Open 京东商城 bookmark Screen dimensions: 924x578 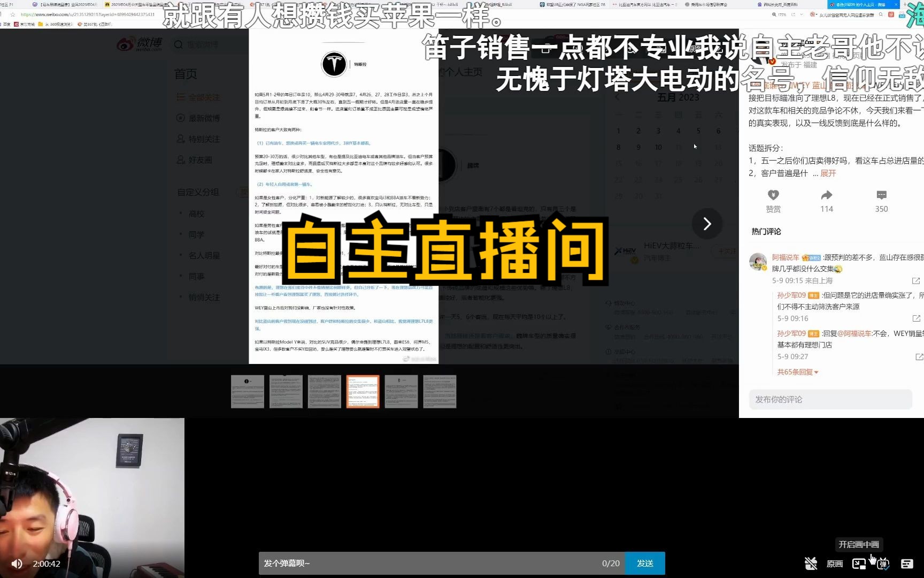[x=25, y=24]
